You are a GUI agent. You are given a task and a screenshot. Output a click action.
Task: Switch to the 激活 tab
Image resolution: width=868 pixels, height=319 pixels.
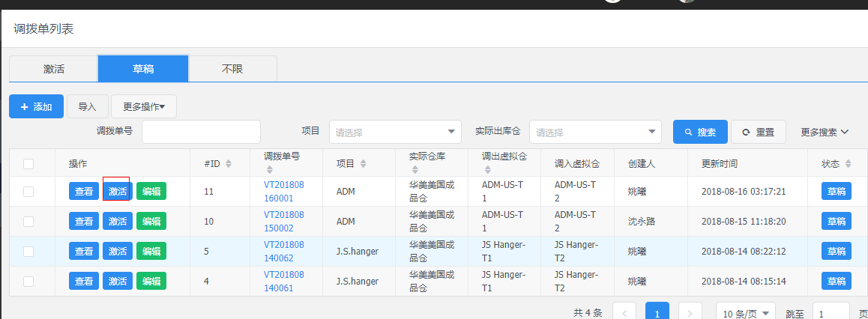(x=54, y=69)
